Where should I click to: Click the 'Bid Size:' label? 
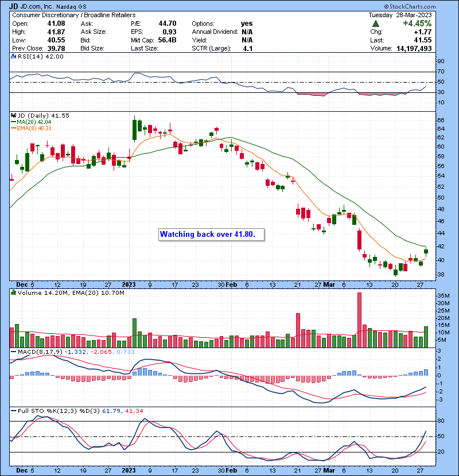(92, 48)
